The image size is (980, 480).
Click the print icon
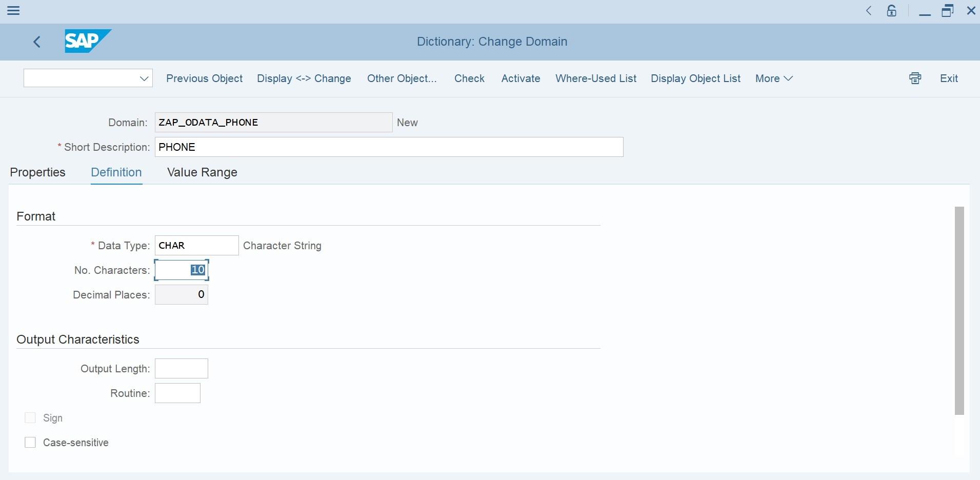coord(915,78)
